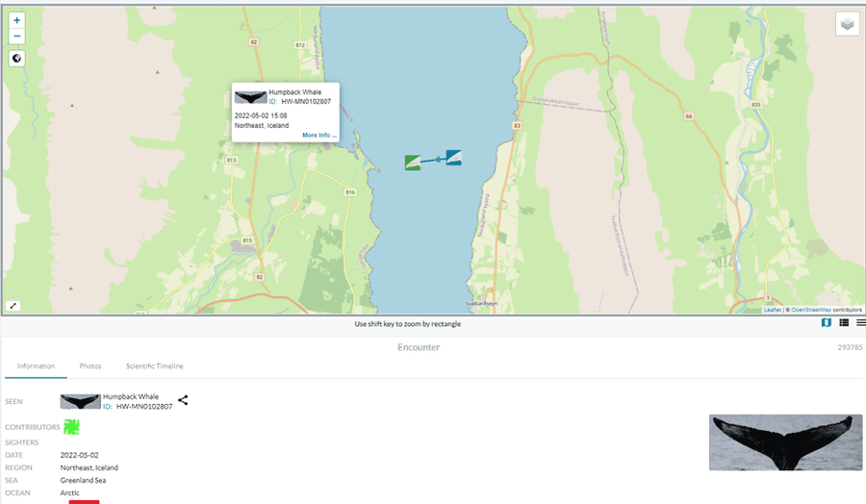The image size is (866, 504).
Task: Open the Scientific Timeline tab
Action: point(154,366)
